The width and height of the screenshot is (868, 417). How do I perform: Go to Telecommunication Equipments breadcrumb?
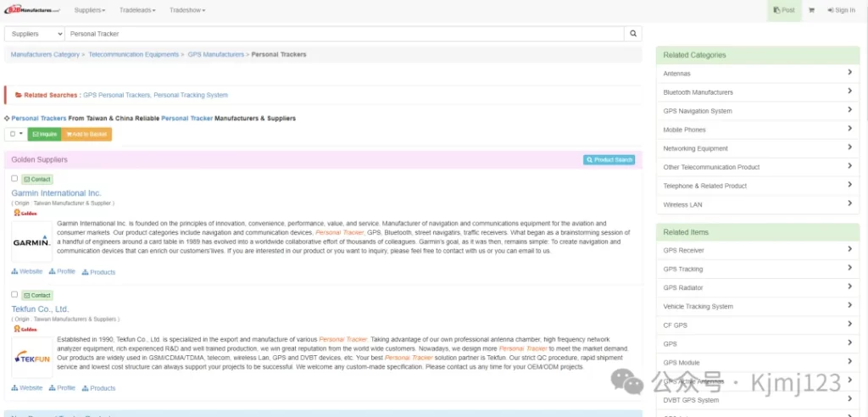coord(133,54)
